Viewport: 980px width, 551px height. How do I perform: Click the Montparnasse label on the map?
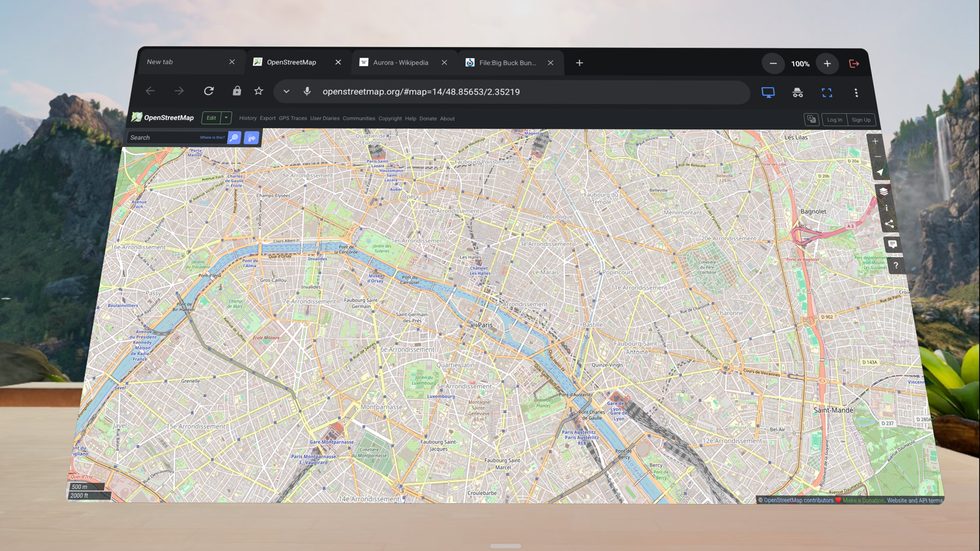(382, 407)
